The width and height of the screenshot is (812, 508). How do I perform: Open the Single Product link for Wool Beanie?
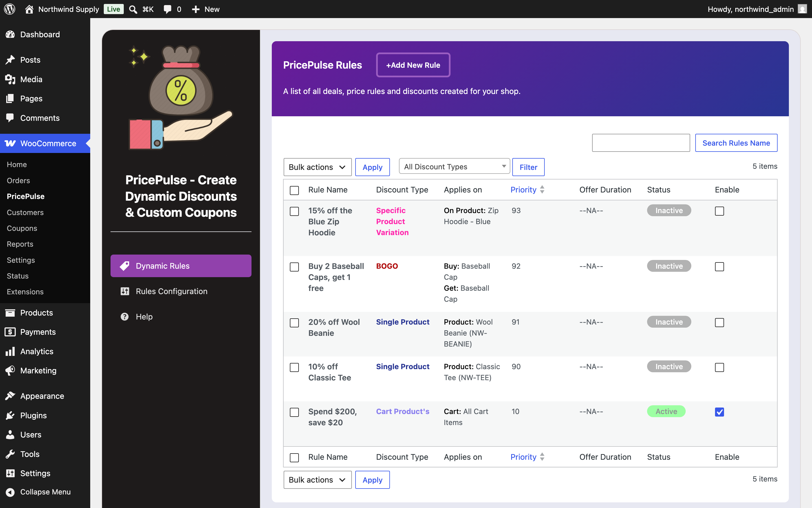click(403, 322)
